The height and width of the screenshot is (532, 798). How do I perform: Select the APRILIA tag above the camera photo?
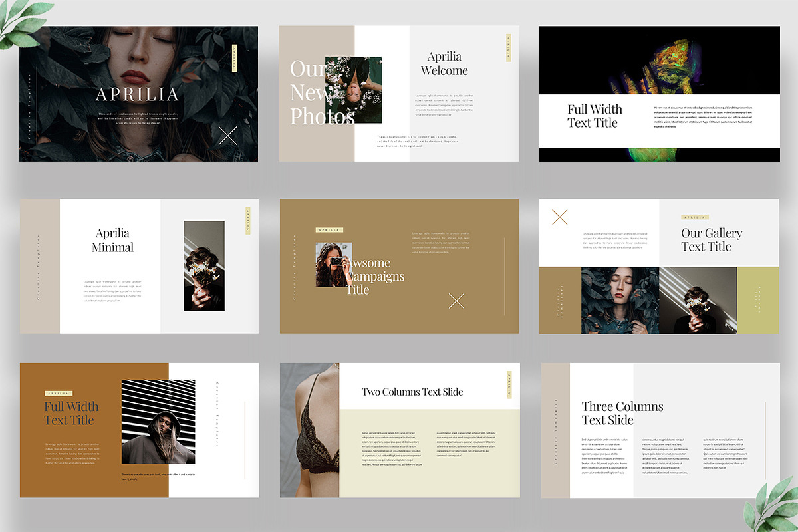329,230
